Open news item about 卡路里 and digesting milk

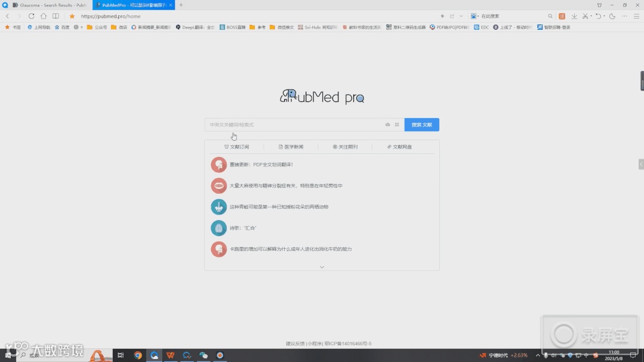[291, 249]
